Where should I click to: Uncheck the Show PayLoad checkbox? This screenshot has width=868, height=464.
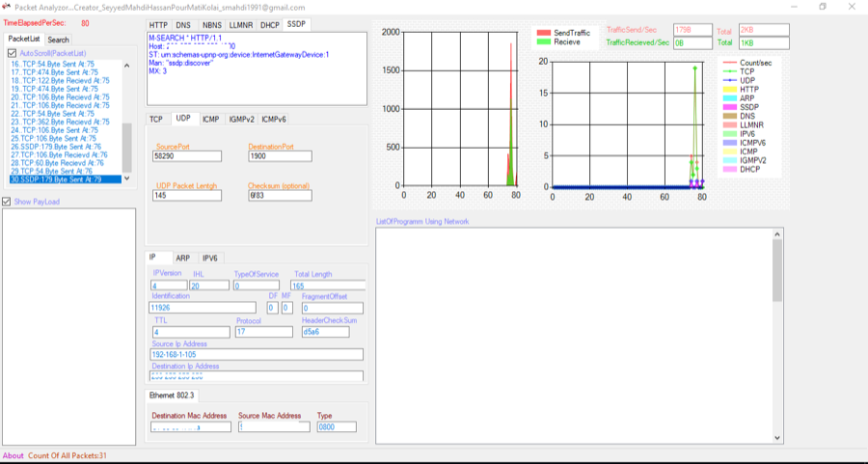coord(7,202)
